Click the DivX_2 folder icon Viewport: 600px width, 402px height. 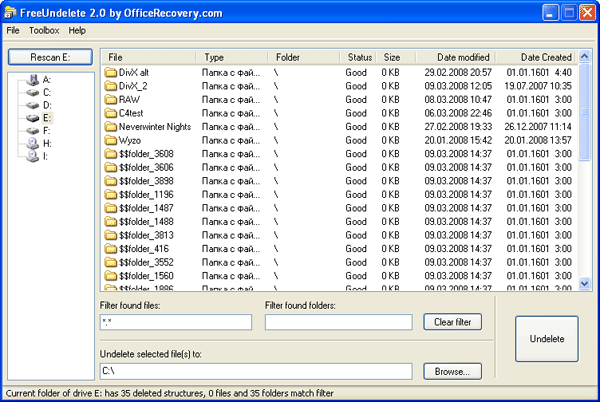tap(111, 86)
